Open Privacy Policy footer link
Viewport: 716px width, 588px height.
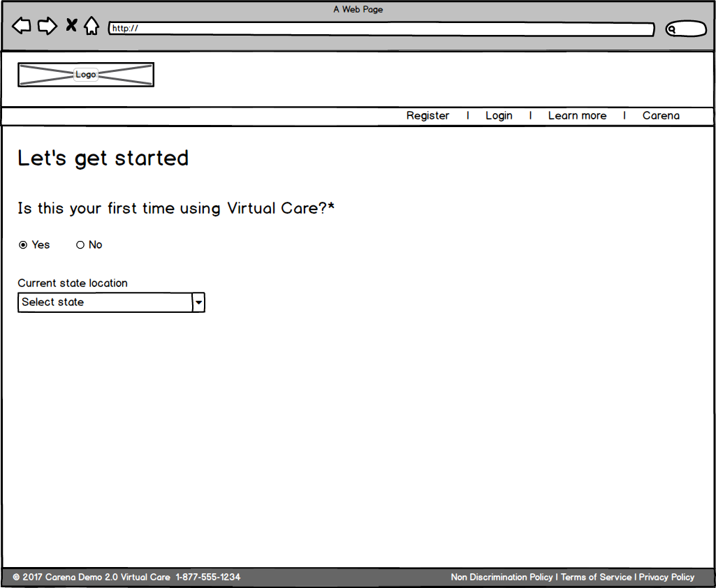[x=666, y=577]
